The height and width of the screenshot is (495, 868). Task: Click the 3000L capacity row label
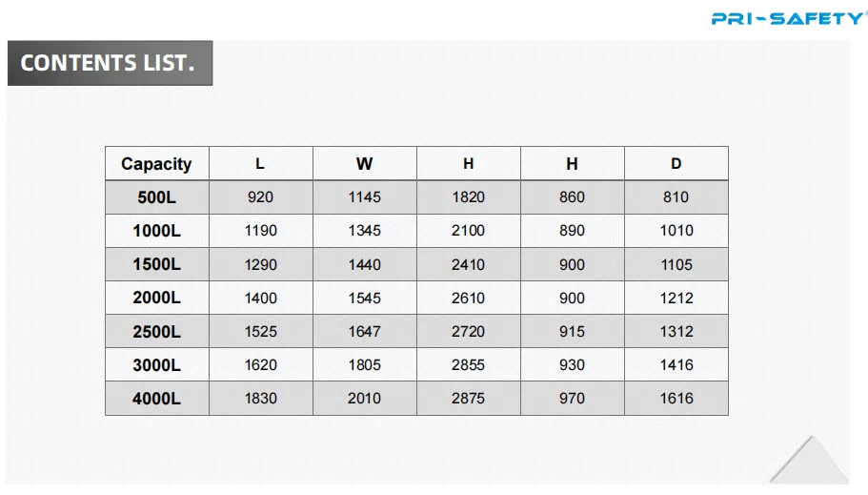(x=156, y=365)
